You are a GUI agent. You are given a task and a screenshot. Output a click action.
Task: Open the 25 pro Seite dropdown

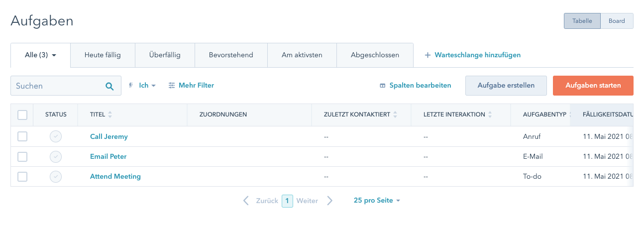[377, 201]
